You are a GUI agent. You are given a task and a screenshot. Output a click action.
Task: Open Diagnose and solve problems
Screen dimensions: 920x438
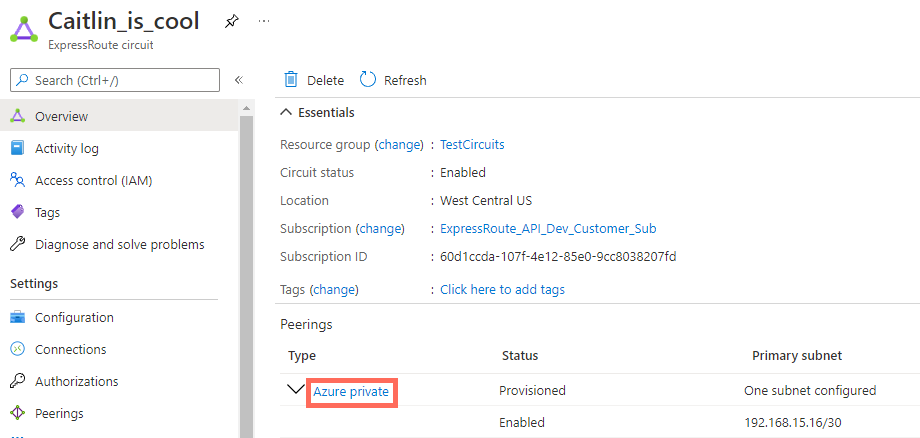(x=119, y=244)
